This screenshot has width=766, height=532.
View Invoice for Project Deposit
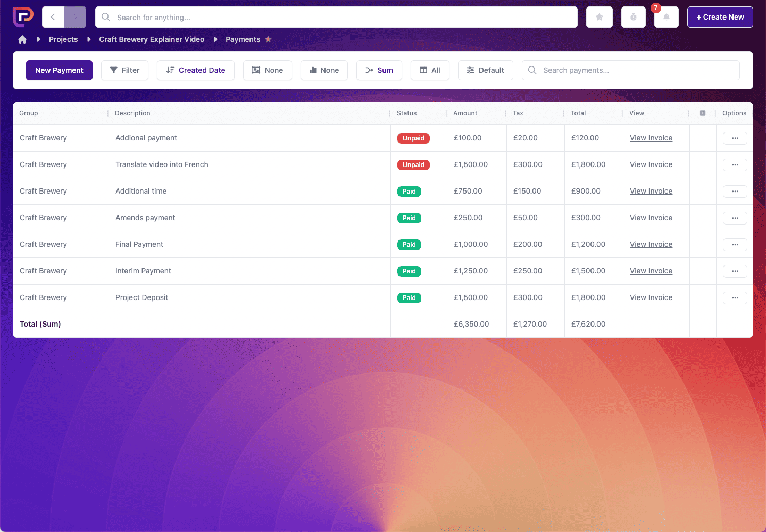651,297
